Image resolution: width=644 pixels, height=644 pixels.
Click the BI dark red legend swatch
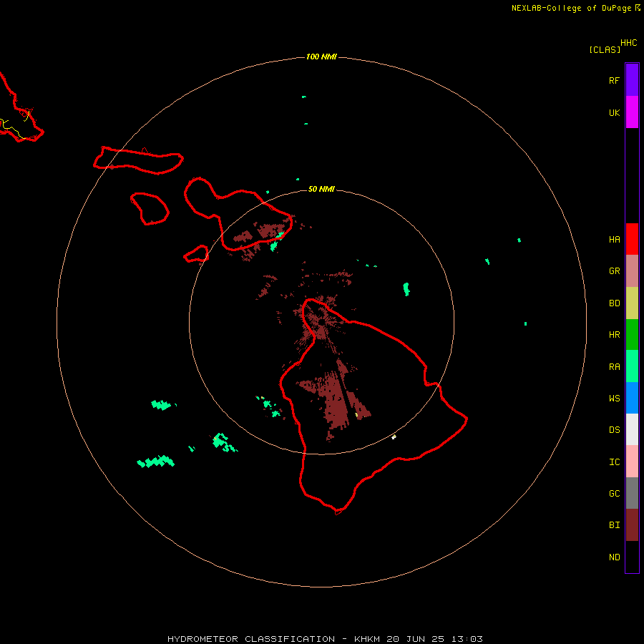click(632, 525)
